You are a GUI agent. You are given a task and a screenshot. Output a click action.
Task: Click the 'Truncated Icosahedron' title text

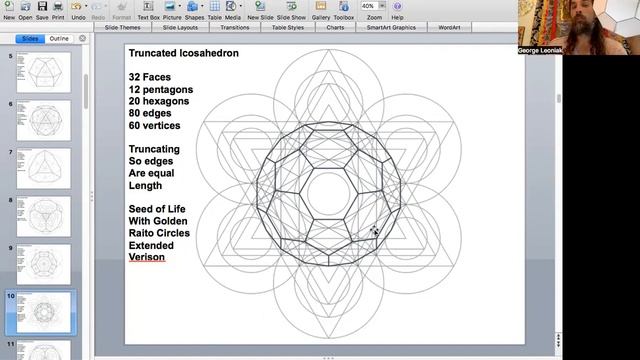click(x=184, y=53)
